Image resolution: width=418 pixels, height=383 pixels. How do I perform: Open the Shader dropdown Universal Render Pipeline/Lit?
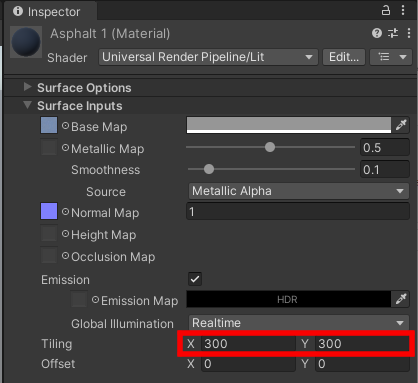click(208, 57)
